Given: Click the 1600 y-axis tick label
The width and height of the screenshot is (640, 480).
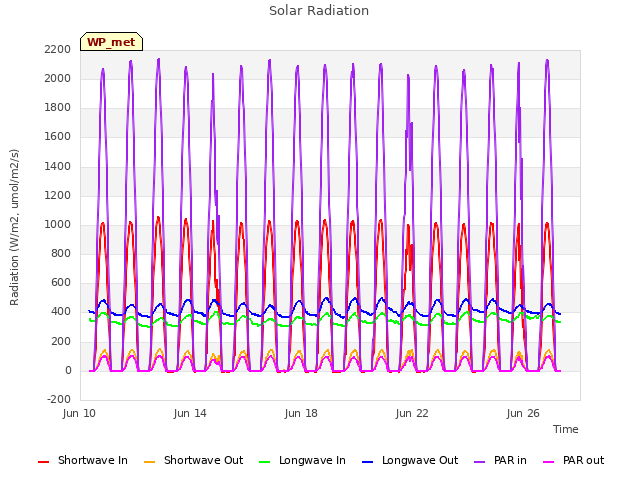Looking at the screenshot, I should [x=58, y=137].
